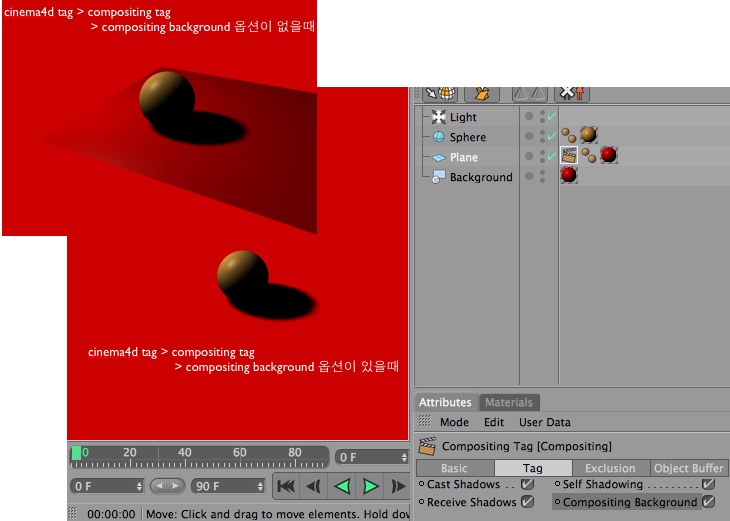Select the Phong tag on Plane row

pos(589,155)
